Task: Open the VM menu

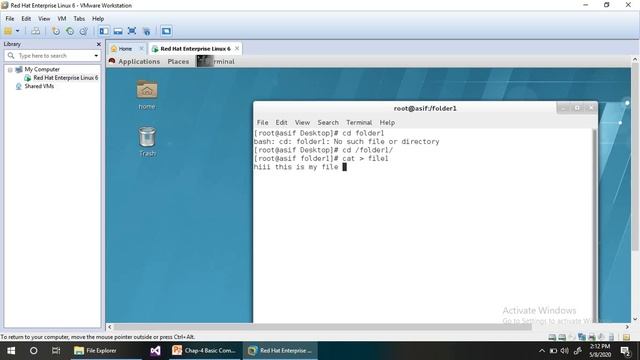Action: [62, 19]
